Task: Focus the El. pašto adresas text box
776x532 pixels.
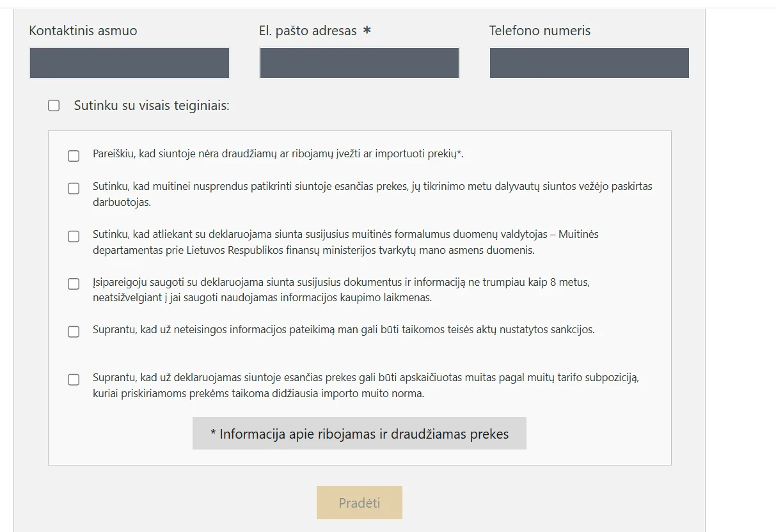Action: click(360, 63)
